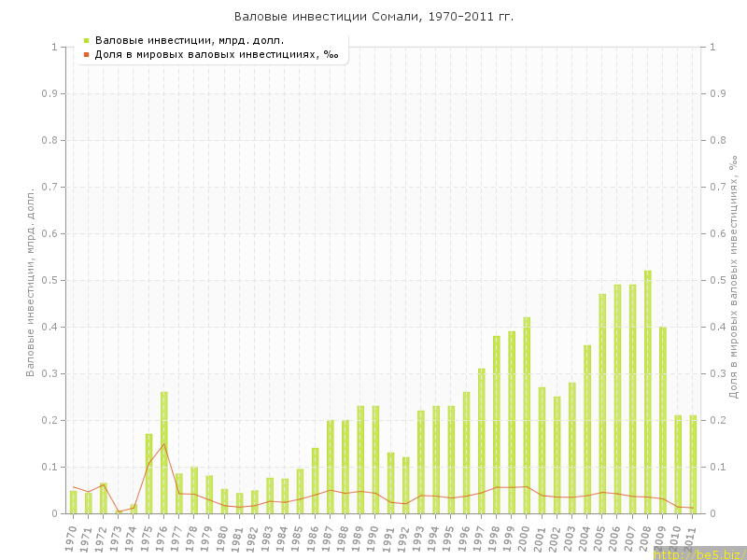Open the be5.biz watermark link
747x560 pixels.
click(x=699, y=553)
